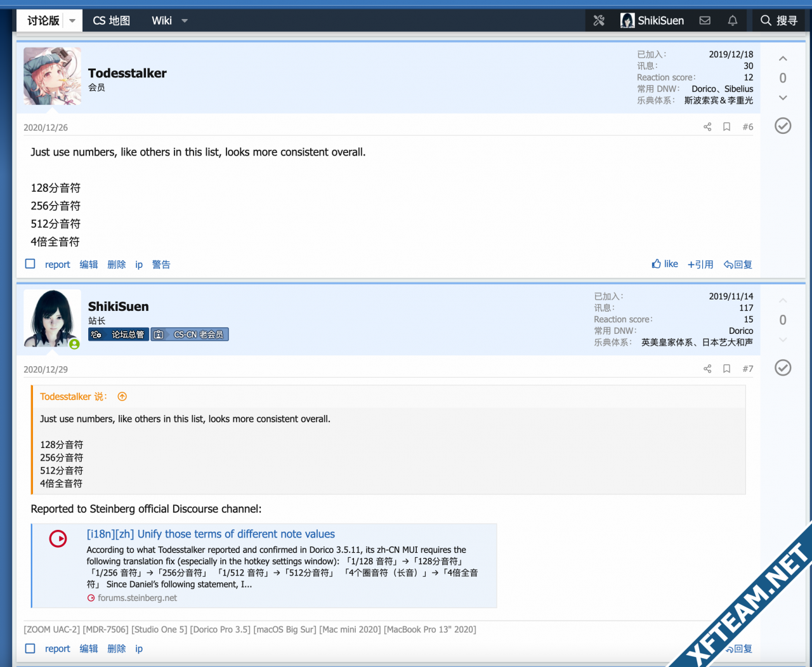Downvote post #7 with down chevron

783,340
